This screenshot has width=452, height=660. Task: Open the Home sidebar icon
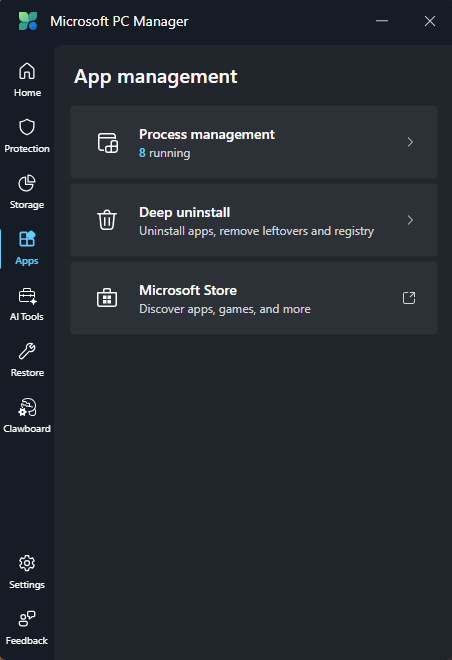pos(27,71)
